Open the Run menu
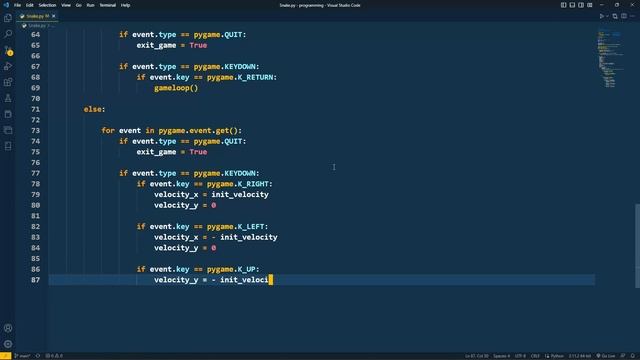Viewport: 640px width, 360px height. pos(90,5)
